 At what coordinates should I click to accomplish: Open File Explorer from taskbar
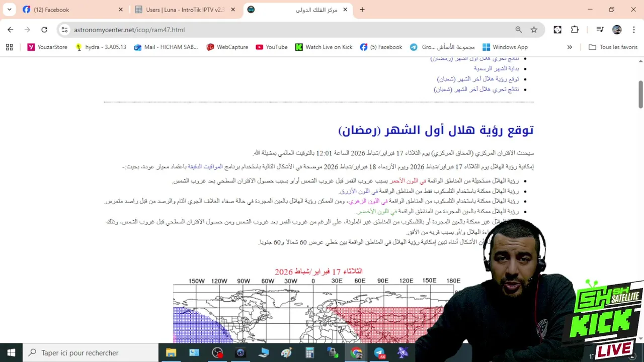coord(171,353)
